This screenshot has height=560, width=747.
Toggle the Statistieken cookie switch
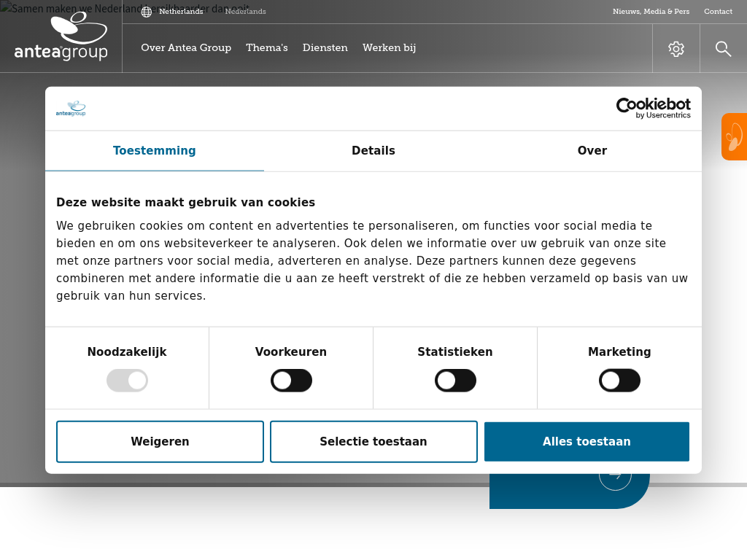pyautogui.click(x=455, y=381)
